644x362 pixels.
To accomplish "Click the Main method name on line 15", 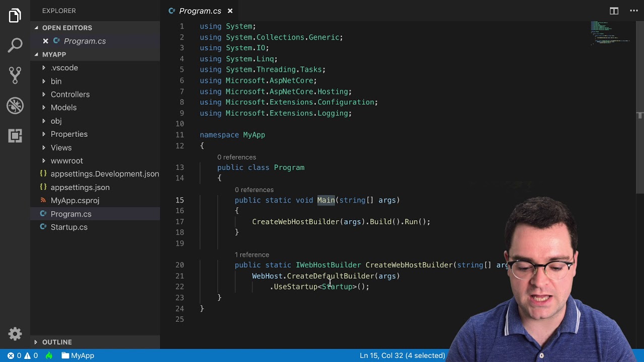I will coord(326,200).
